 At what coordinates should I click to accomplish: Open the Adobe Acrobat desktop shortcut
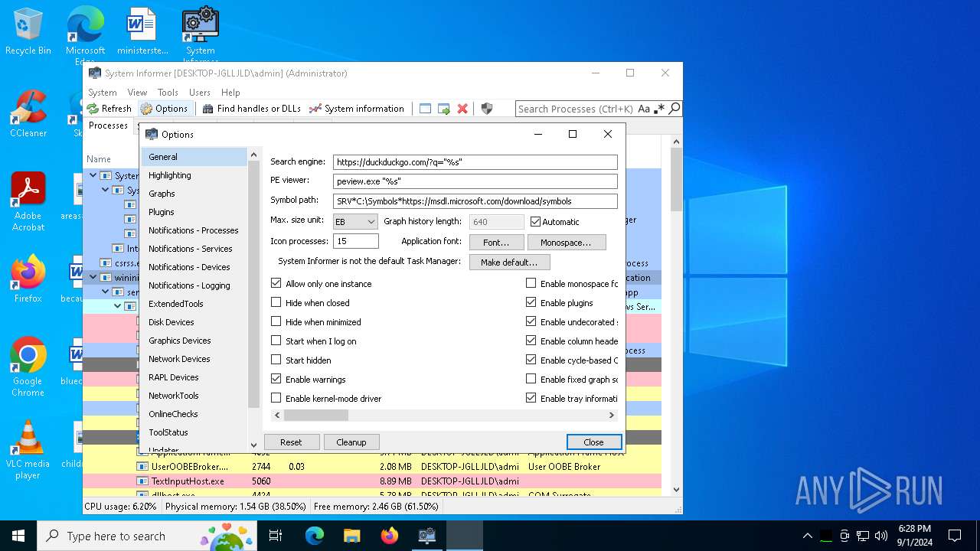pos(28,201)
